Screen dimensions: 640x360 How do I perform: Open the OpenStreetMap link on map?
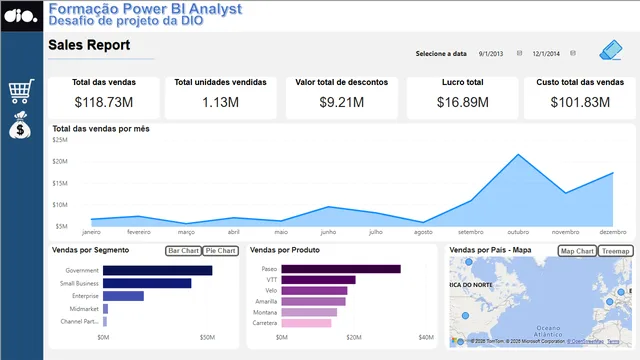[585, 341]
